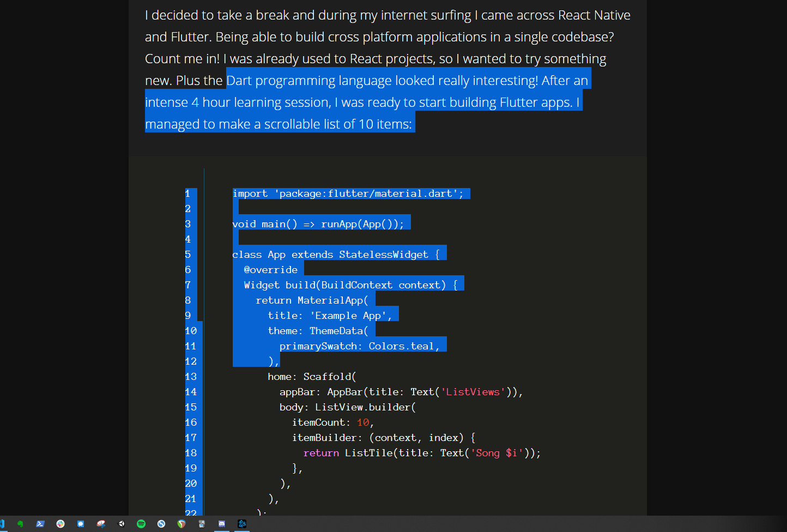This screenshot has width=787, height=532.
Task: Click line number 18 in the code gutter
Action: coord(191,453)
